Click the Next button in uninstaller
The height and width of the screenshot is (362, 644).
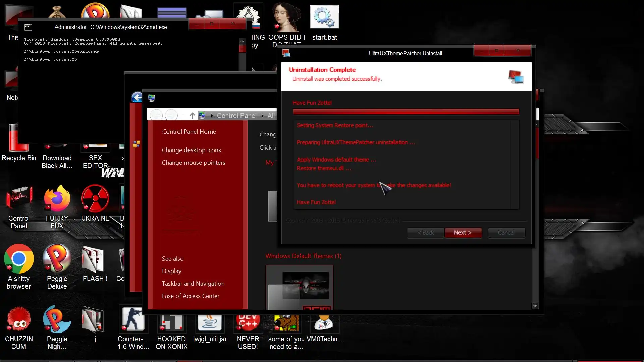tap(463, 233)
